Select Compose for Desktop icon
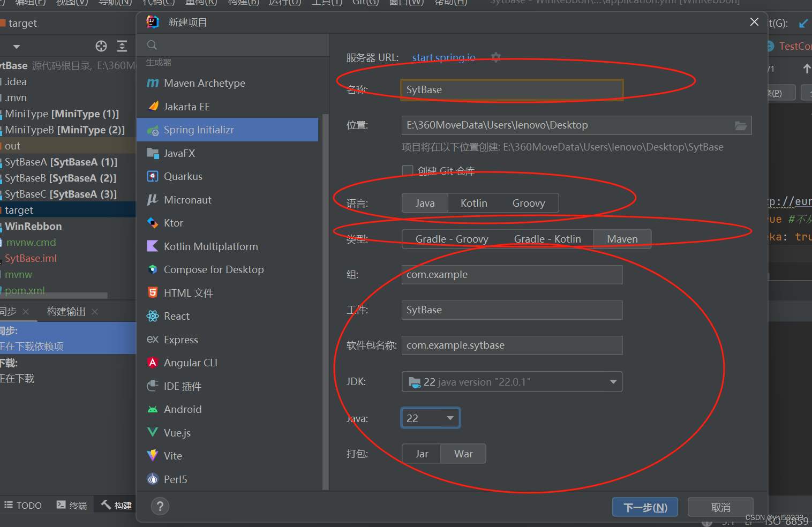 click(153, 269)
